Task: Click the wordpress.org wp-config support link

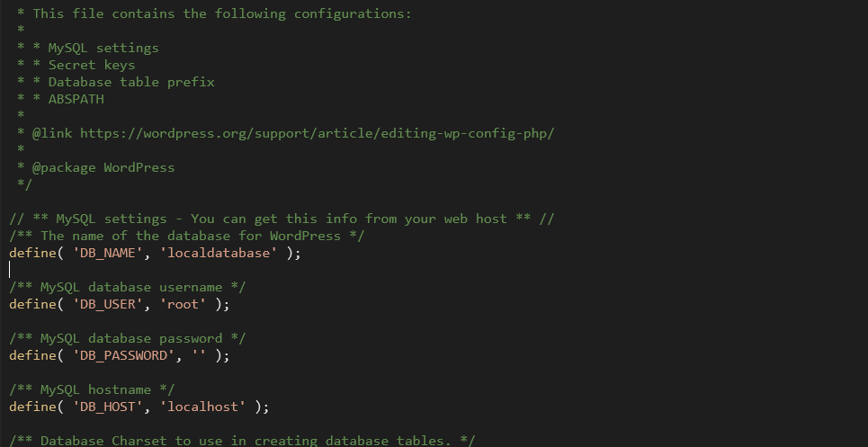Action: (x=318, y=133)
